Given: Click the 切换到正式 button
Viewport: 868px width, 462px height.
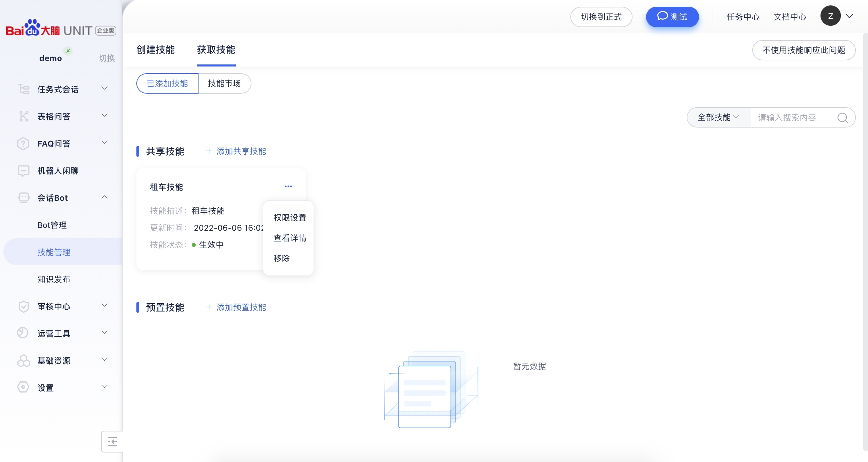Looking at the screenshot, I should pyautogui.click(x=601, y=17).
